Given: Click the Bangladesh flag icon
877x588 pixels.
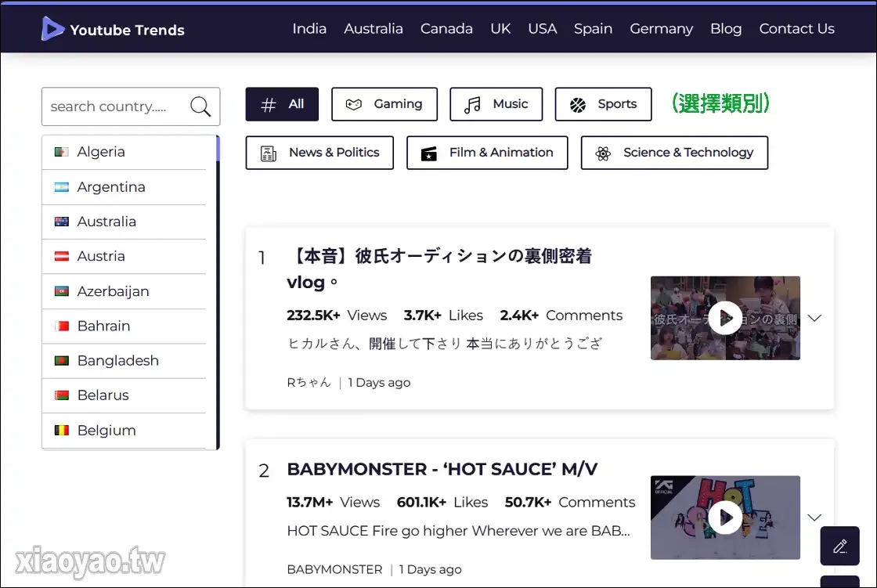Looking at the screenshot, I should pyautogui.click(x=62, y=360).
